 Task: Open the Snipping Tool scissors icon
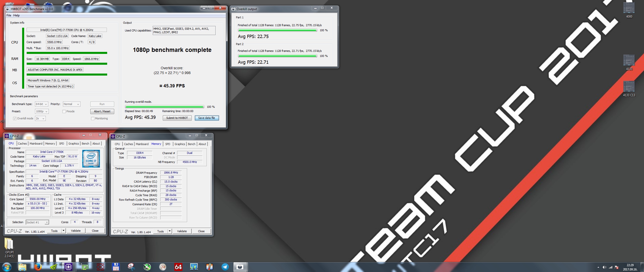pos(131,267)
